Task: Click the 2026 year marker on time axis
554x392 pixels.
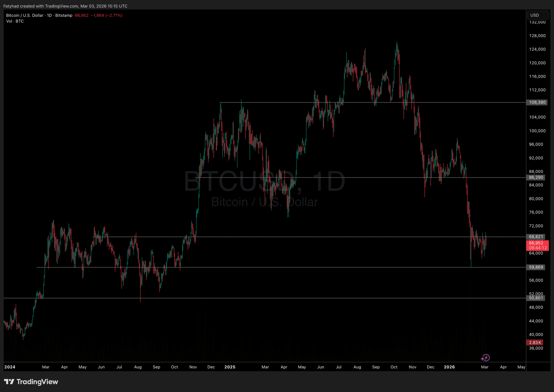Action: [449, 367]
